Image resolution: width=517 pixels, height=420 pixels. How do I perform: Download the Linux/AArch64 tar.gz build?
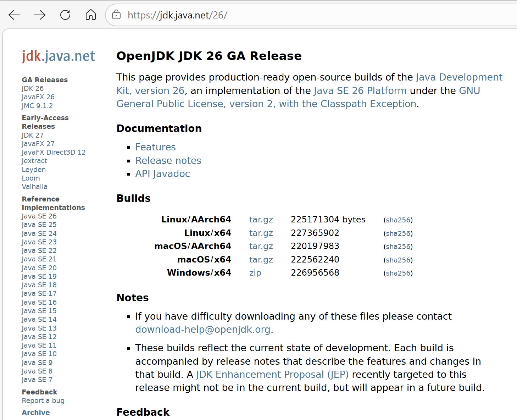point(261,220)
